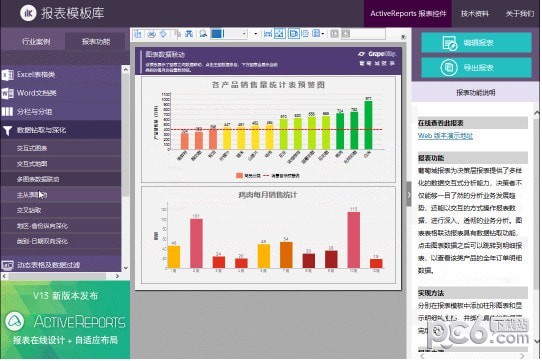
Task: Click the tallest green bar labelled 971
Action: pyautogui.click(x=368, y=125)
